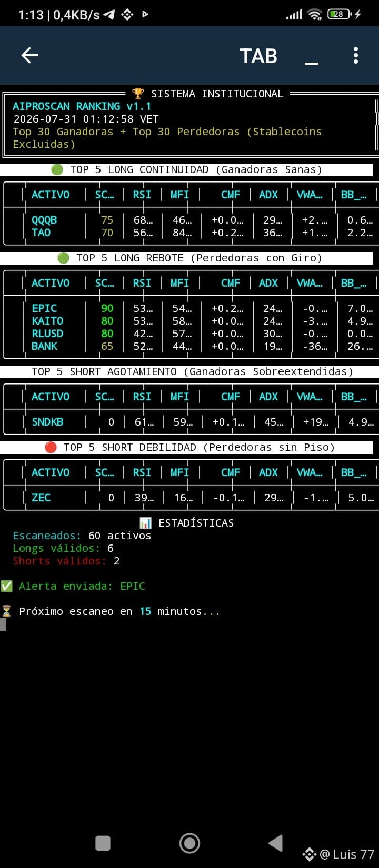Tap the Android recent apps square button
This screenshot has width=379, height=868.
coord(103,843)
